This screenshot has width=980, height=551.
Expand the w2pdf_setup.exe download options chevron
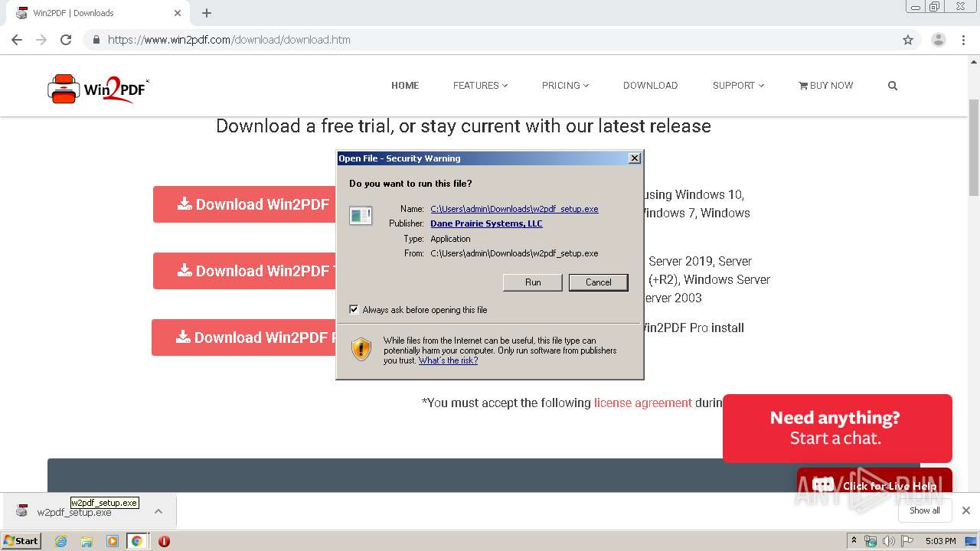pos(158,511)
